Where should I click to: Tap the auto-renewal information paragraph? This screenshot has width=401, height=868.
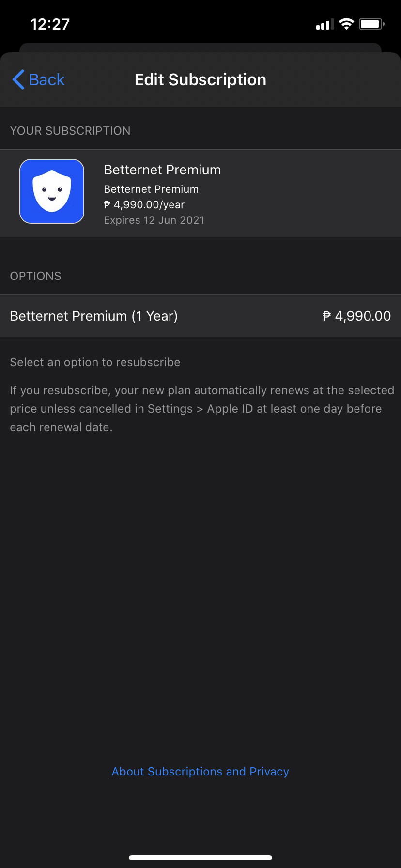(200, 409)
